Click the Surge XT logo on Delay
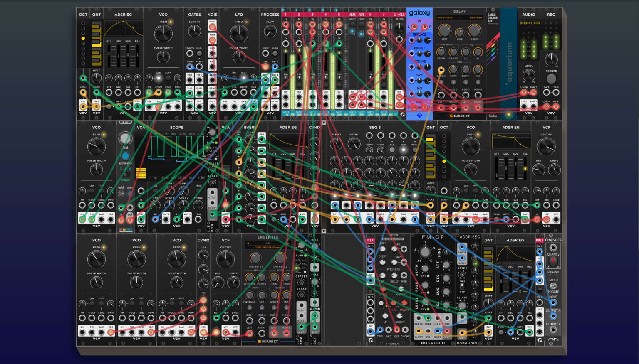 pos(459,116)
